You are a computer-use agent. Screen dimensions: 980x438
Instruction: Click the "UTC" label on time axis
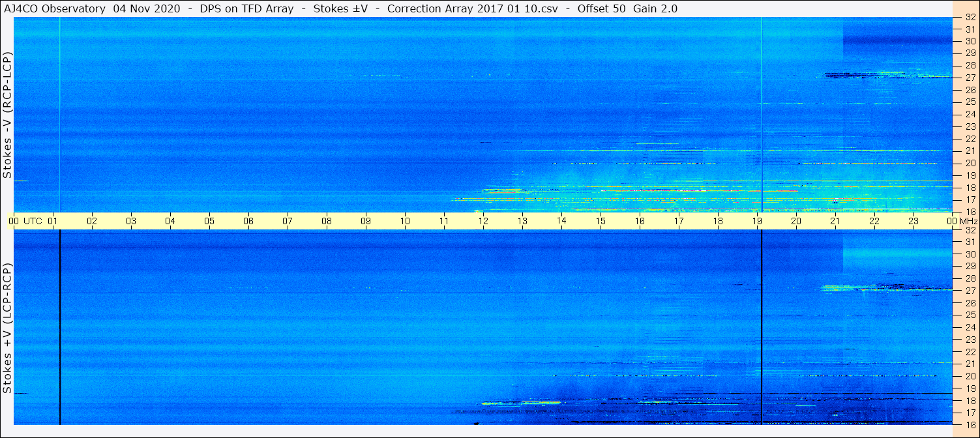tap(33, 221)
